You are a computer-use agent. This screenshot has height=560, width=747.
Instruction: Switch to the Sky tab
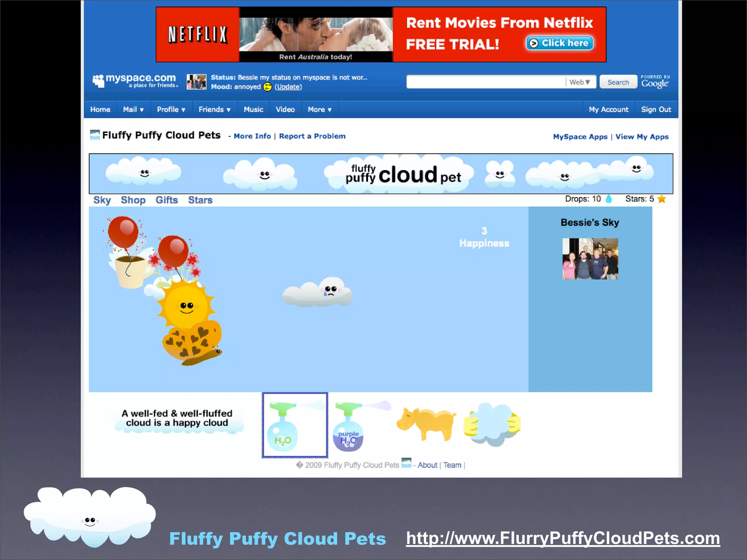pos(102,200)
